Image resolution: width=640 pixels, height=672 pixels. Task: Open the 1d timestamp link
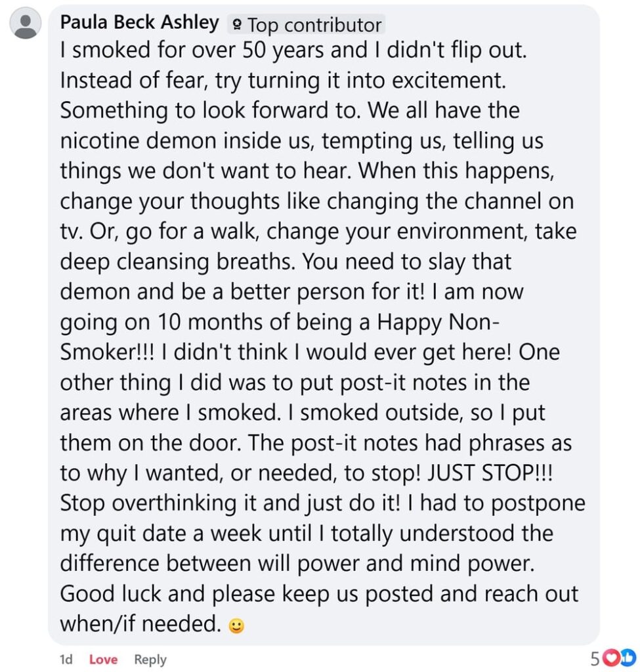(x=66, y=660)
